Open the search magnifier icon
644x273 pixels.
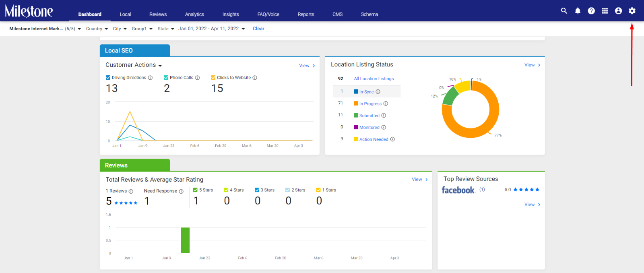pos(564,11)
